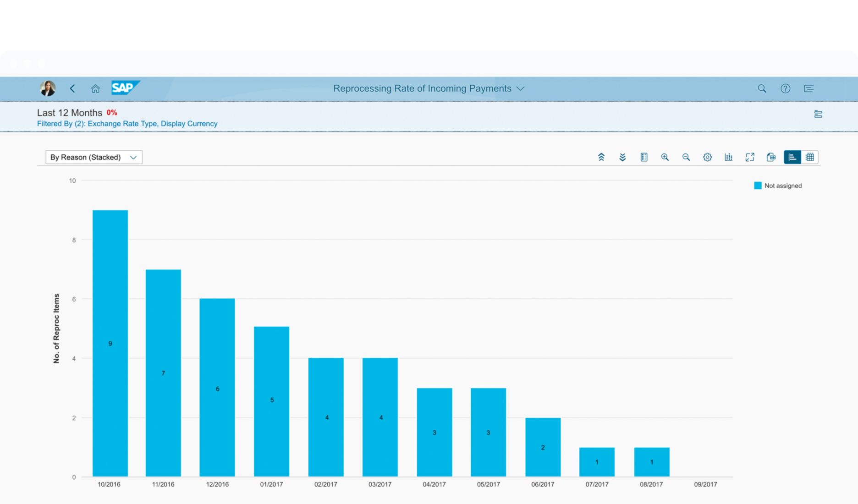
Task: Click the drill-up double chevron icon
Action: pos(601,157)
